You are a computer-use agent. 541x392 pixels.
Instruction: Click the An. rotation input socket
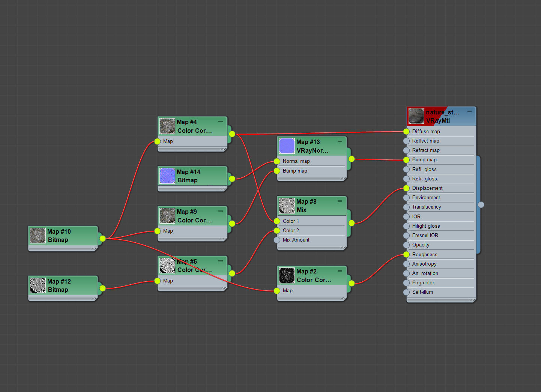click(x=406, y=273)
